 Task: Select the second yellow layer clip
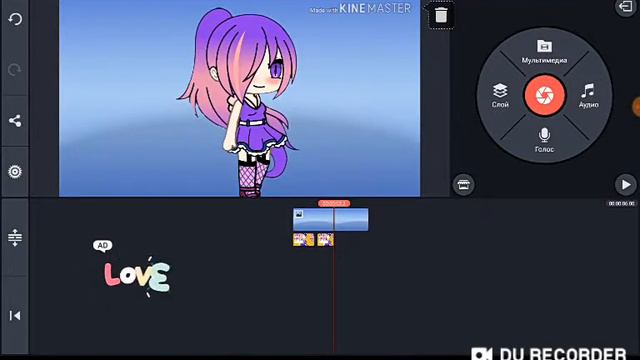(326, 240)
